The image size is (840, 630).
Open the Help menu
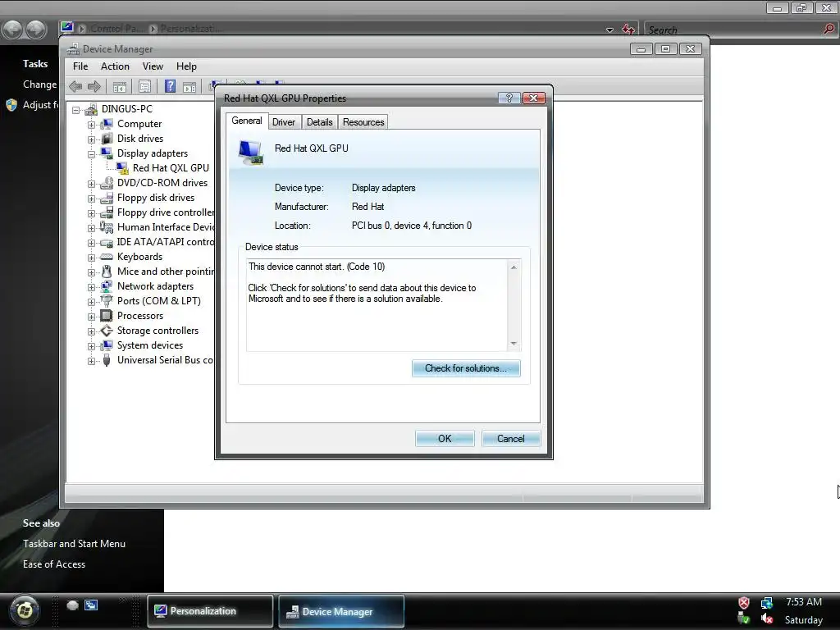[x=186, y=66]
